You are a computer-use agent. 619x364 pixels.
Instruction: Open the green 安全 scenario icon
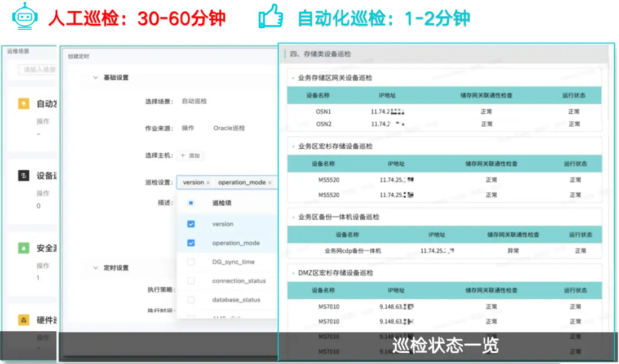pyautogui.click(x=24, y=248)
